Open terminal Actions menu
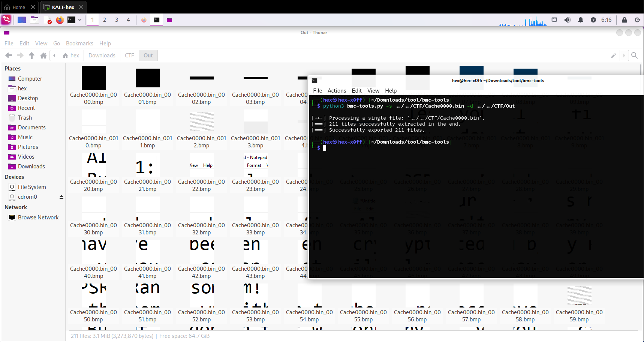The image size is (644, 342). coord(337,91)
